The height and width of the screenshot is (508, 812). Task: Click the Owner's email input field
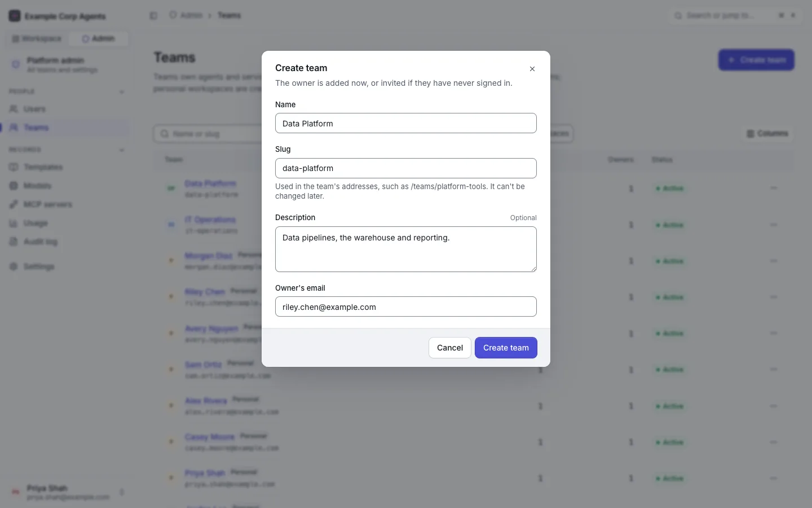[406, 306]
